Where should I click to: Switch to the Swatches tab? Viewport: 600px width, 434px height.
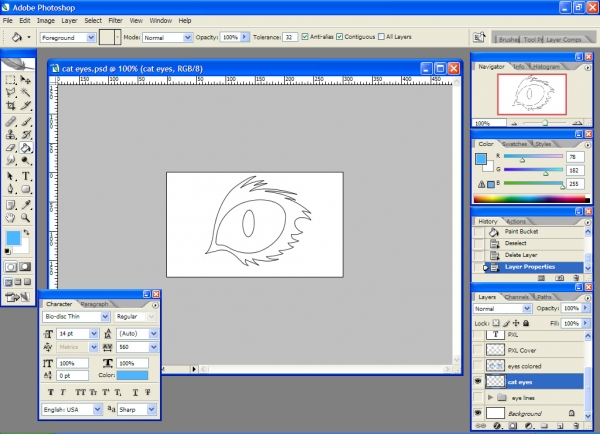click(x=514, y=144)
